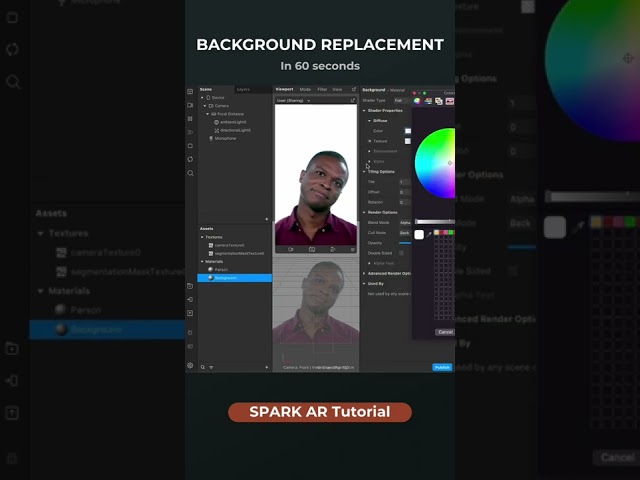The width and height of the screenshot is (640, 480).
Task: Click the folder library icon in left toolbar
Action: point(190,286)
